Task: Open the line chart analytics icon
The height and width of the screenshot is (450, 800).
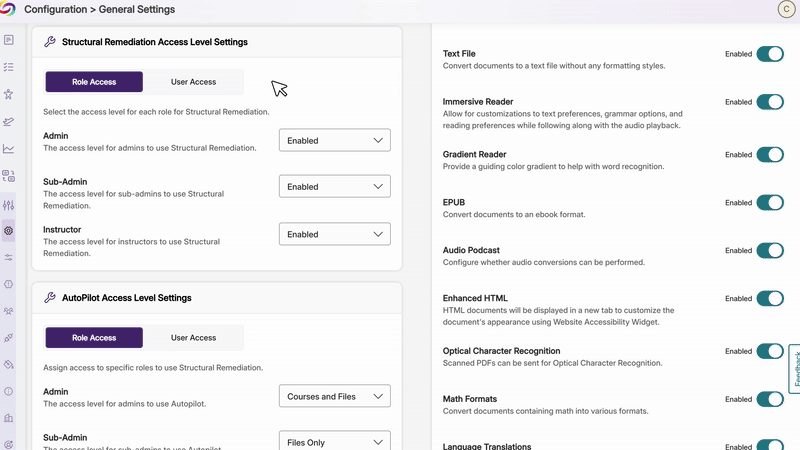Action: tap(9, 149)
